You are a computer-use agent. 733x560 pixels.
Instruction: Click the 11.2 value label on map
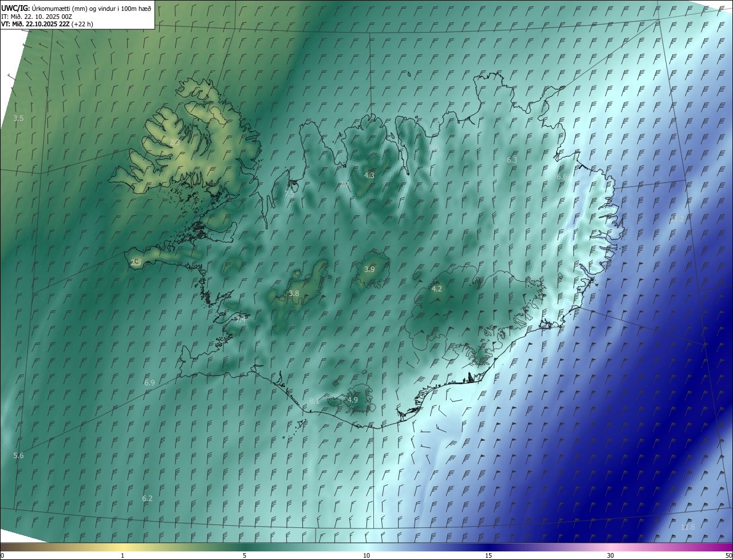pos(676,219)
